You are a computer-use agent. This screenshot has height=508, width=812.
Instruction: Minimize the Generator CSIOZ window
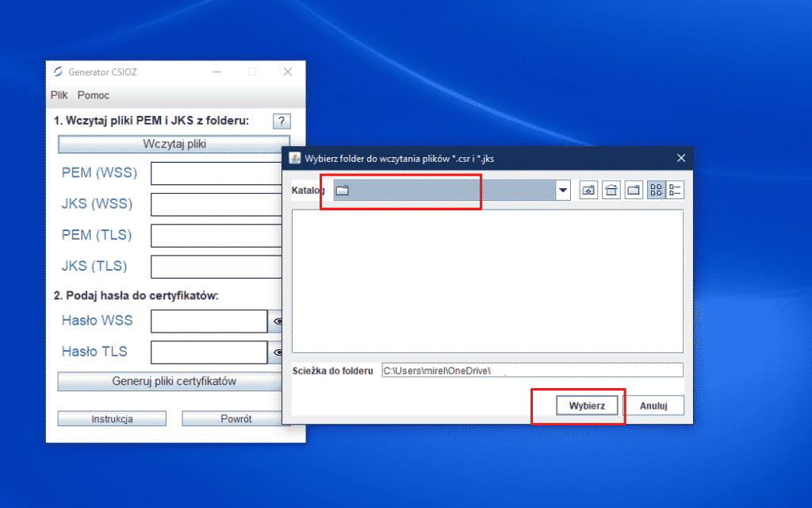point(217,71)
